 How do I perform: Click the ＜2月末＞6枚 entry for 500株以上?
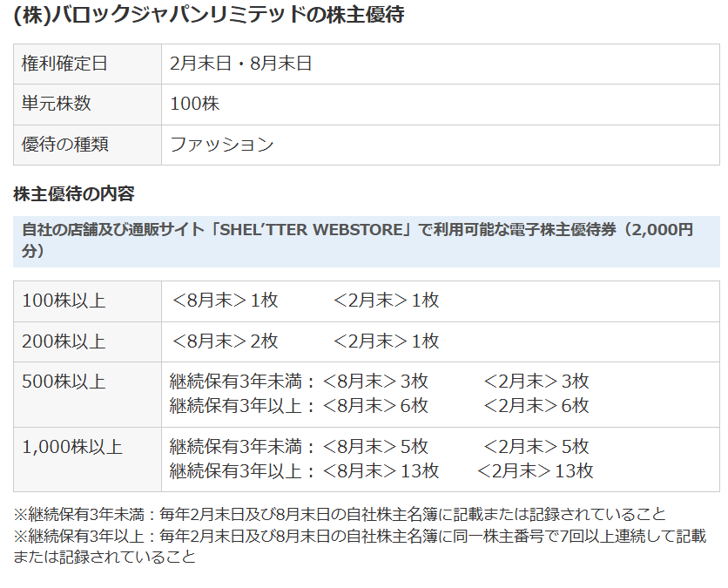pos(536,406)
